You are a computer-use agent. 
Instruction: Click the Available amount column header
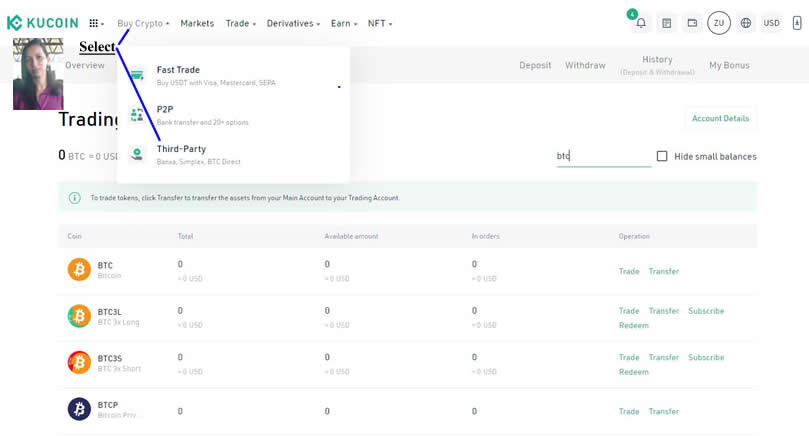click(x=351, y=236)
